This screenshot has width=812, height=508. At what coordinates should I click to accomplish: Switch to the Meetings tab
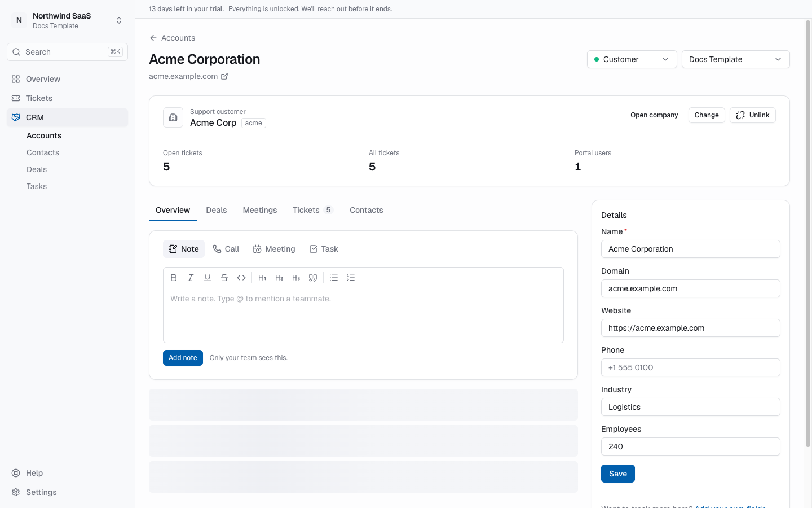point(260,210)
